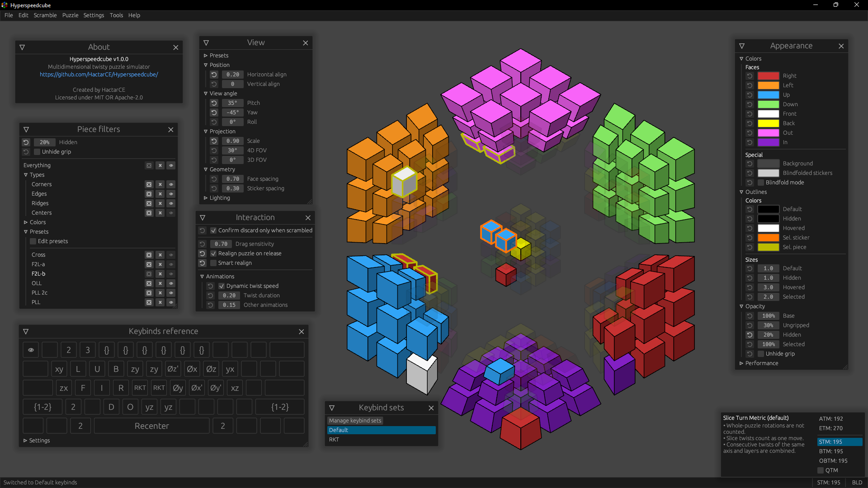The height and width of the screenshot is (488, 868).
Task: Click the reset icon next to Face spacing
Action: click(213, 178)
